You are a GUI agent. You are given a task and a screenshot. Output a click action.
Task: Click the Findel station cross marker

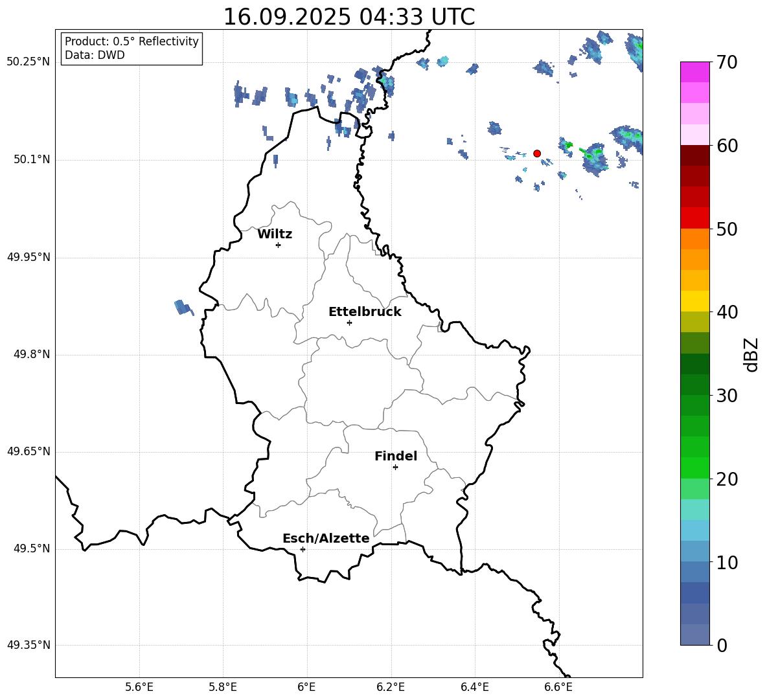coord(395,468)
